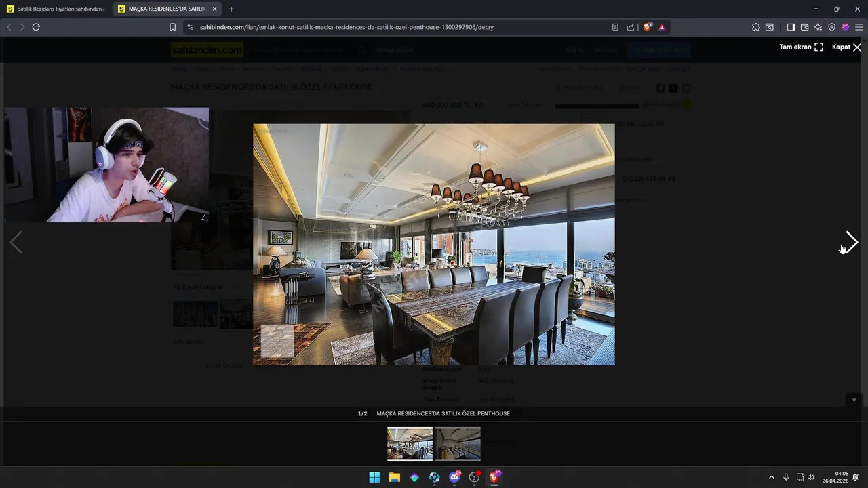Show hidden system tray icons
This screenshot has width=868, height=488.
point(771,477)
